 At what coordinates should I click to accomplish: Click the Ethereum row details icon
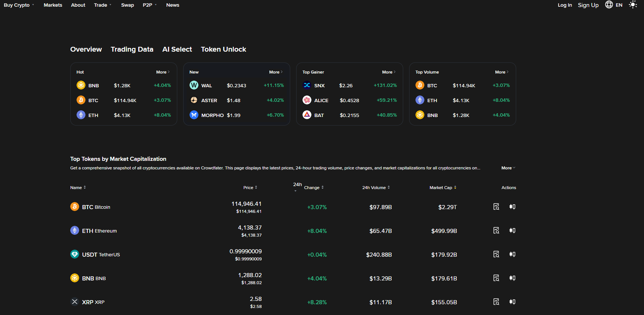click(496, 231)
